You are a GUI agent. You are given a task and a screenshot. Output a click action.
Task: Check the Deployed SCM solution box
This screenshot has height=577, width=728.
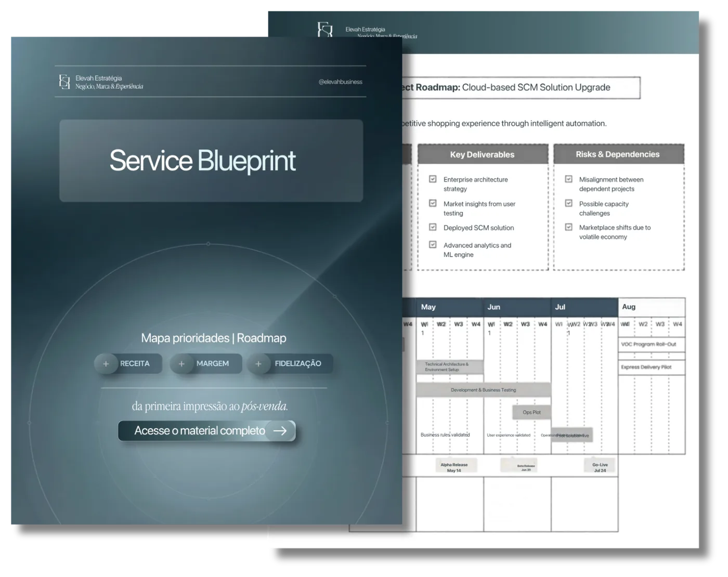(433, 227)
